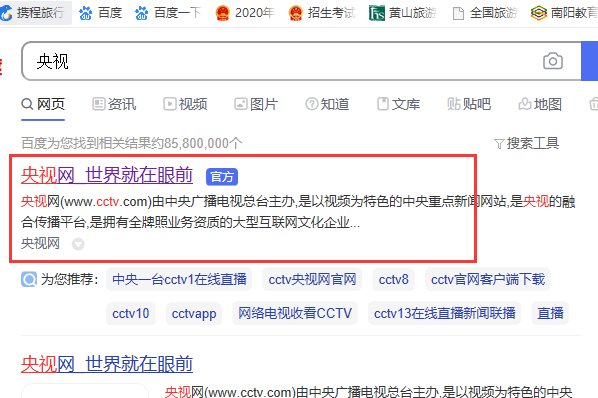Select suggestion cctv央视网官网

click(x=312, y=279)
